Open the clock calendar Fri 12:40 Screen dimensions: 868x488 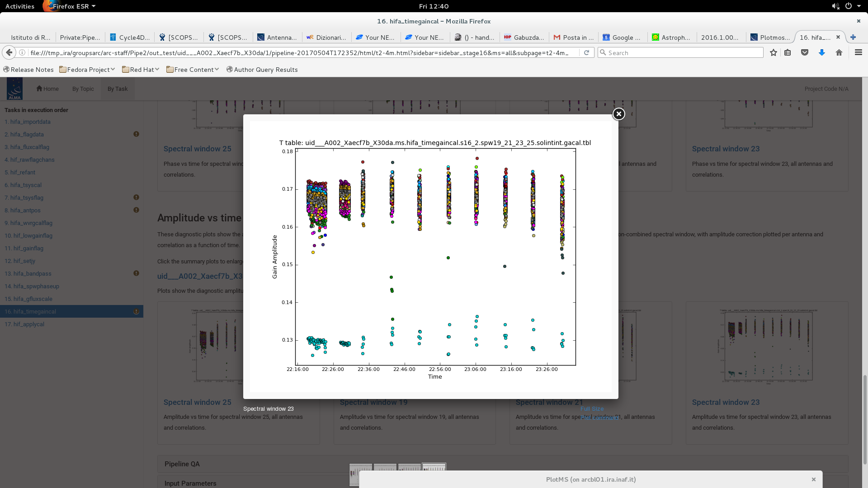pos(434,6)
